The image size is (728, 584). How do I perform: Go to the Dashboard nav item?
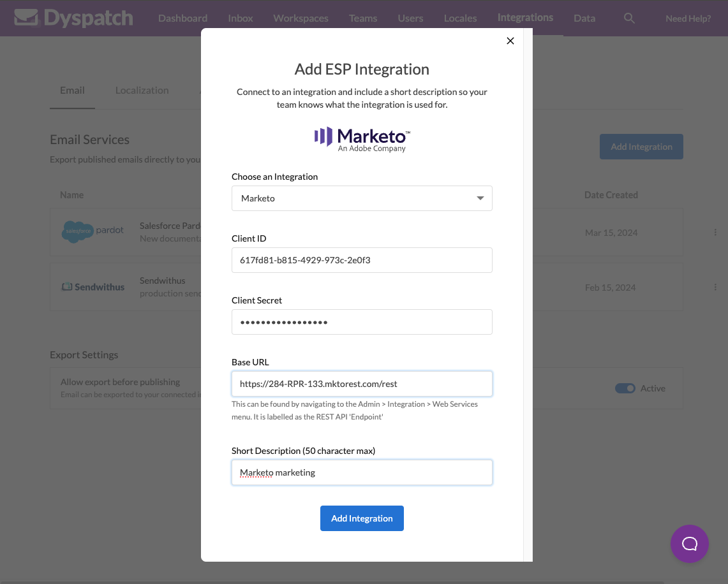[183, 18]
